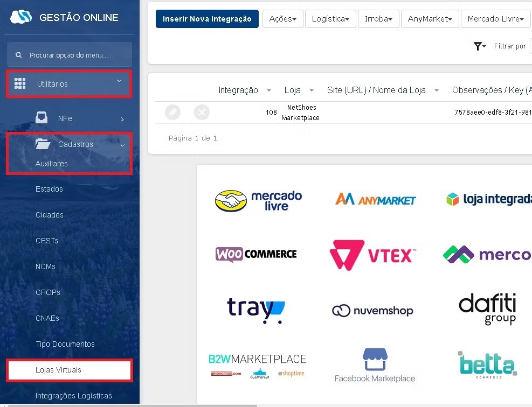This screenshot has height=407, width=532.
Task: Select the Loja Integrada logo
Action: [x=489, y=199]
